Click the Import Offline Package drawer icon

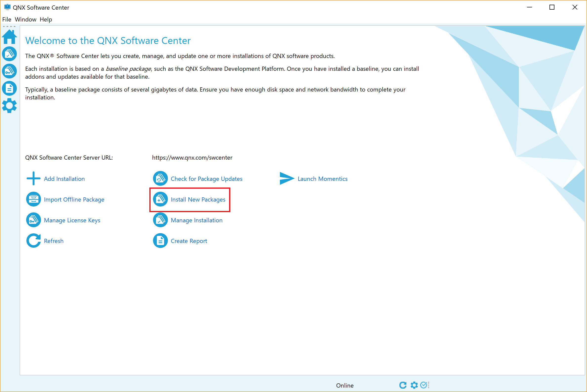pyautogui.click(x=34, y=199)
